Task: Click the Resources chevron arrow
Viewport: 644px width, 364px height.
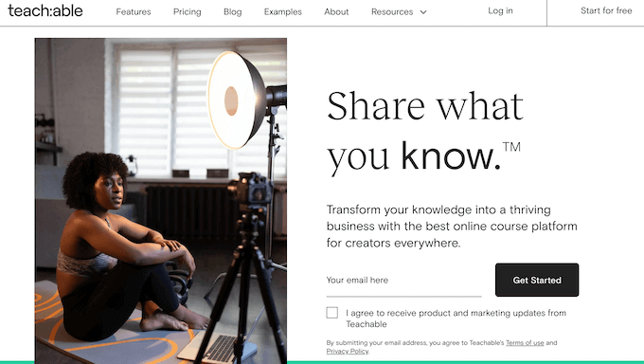Action: pyautogui.click(x=423, y=12)
